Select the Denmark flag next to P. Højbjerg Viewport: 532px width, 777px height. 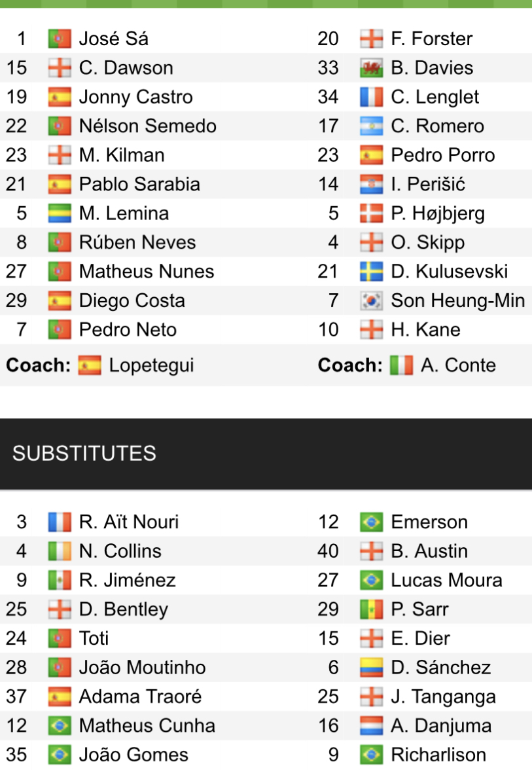(371, 213)
